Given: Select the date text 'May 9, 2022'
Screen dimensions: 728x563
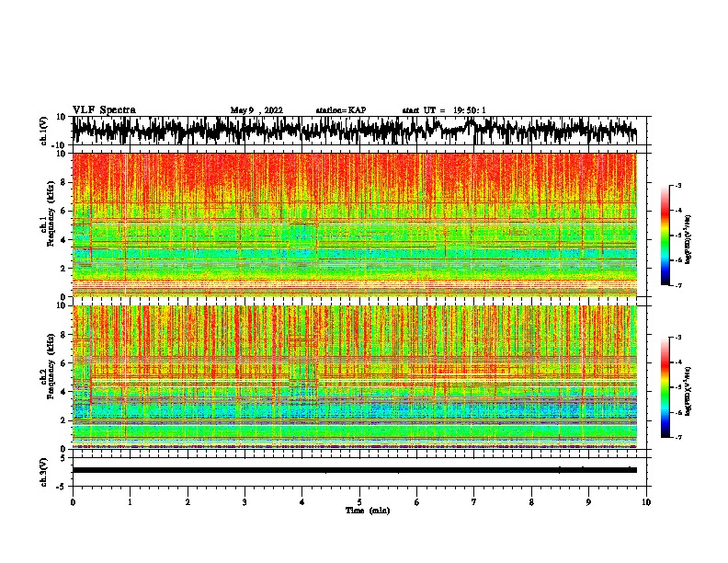Looking at the screenshot, I should pyautogui.click(x=256, y=110).
